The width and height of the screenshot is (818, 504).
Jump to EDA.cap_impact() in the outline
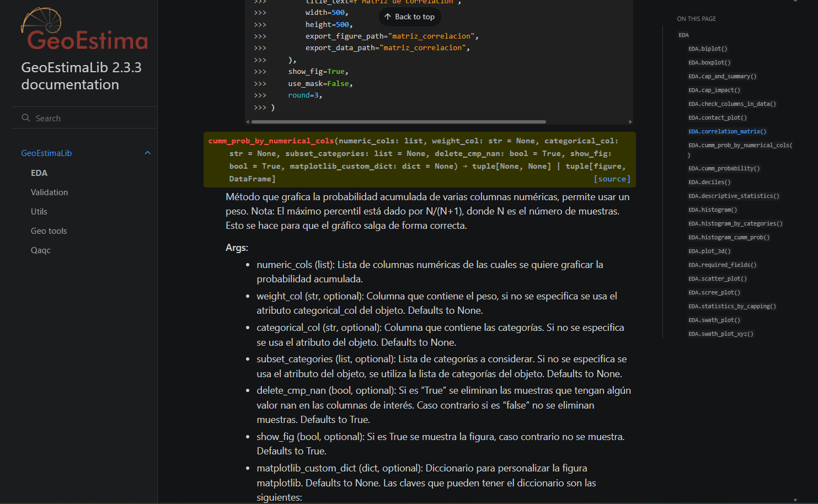(714, 90)
